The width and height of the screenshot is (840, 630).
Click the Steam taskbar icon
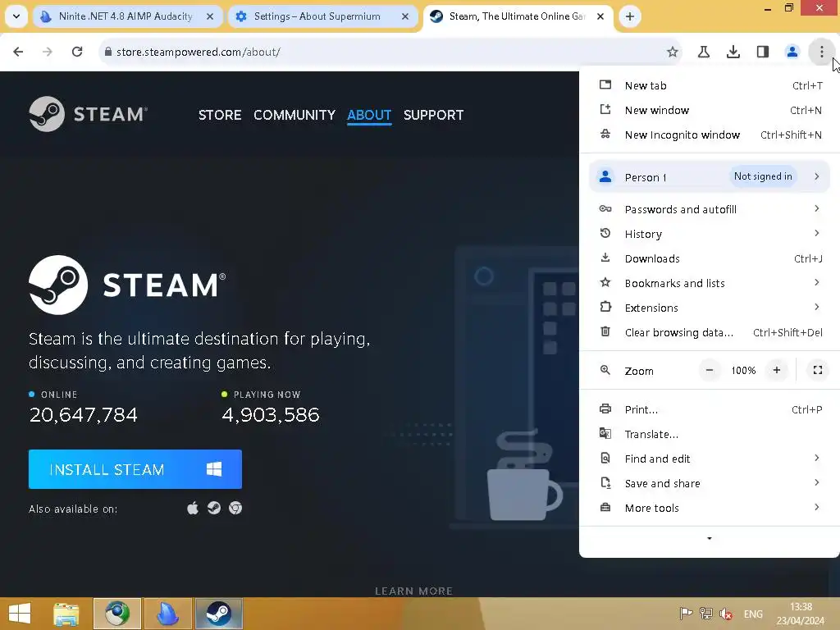(x=218, y=614)
